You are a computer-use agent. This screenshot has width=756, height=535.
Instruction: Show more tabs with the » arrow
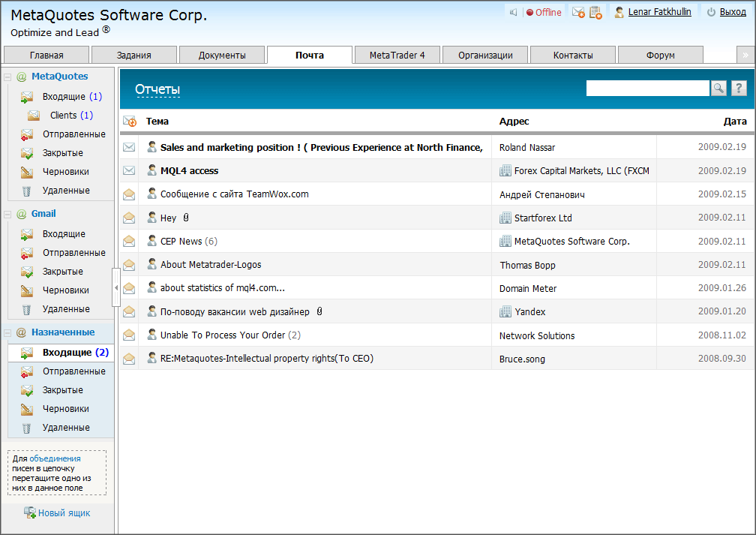tap(745, 55)
